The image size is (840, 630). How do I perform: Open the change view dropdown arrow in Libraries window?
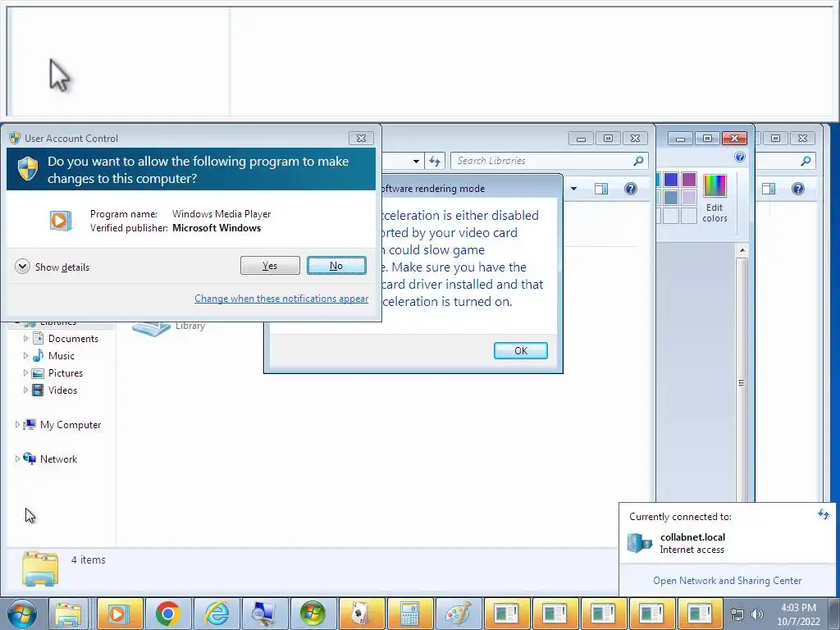click(573, 189)
